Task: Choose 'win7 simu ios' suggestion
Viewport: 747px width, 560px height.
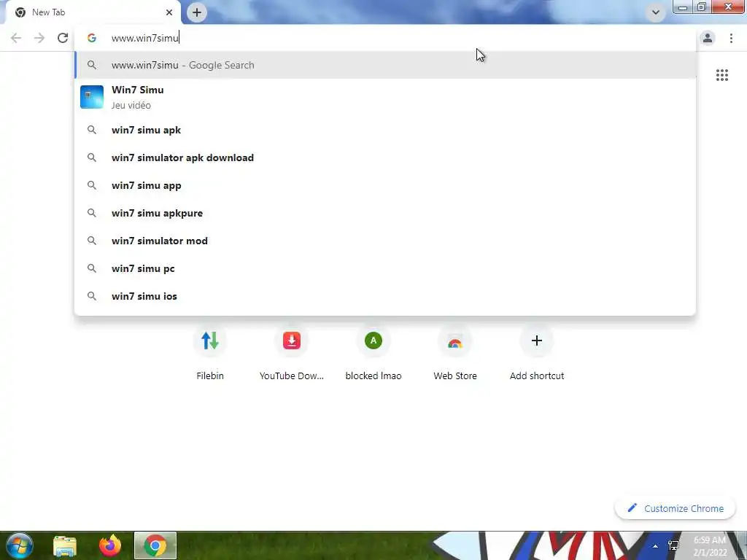Action: click(x=385, y=296)
